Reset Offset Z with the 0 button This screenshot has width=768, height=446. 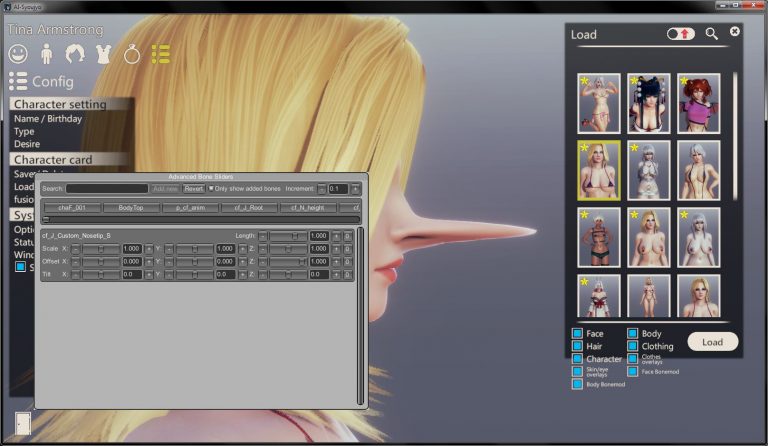(347, 262)
